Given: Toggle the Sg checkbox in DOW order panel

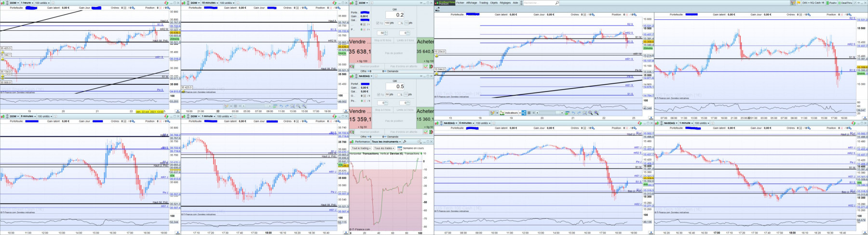Looking at the screenshot, I should [378, 23].
